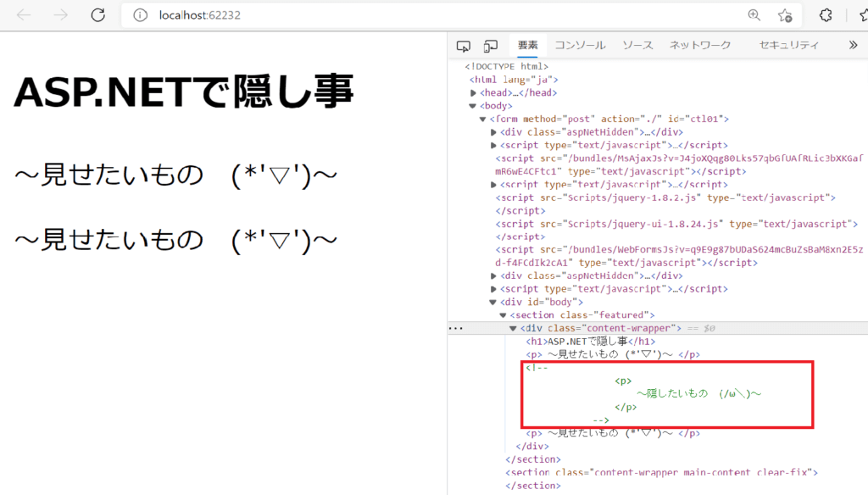Image resolution: width=868 pixels, height=495 pixels.
Task: Click the zoom magnifier icon in address bar
Action: [754, 15]
